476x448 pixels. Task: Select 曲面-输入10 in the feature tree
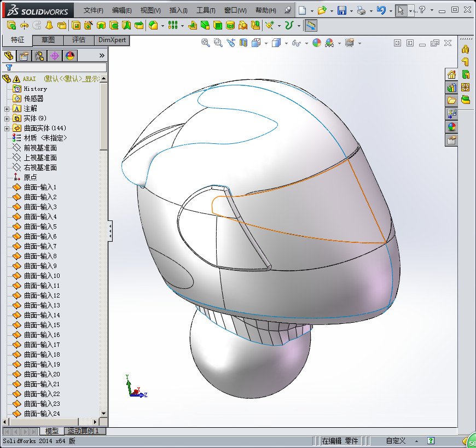42,276
